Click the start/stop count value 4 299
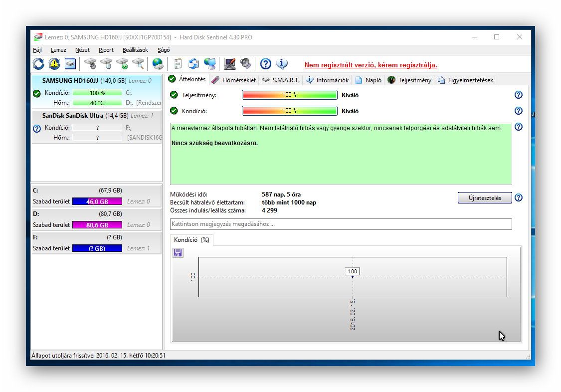The height and width of the screenshot is (392, 561). [269, 210]
